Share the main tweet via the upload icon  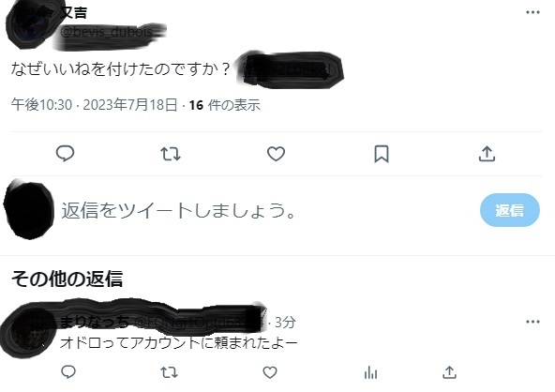click(x=487, y=154)
